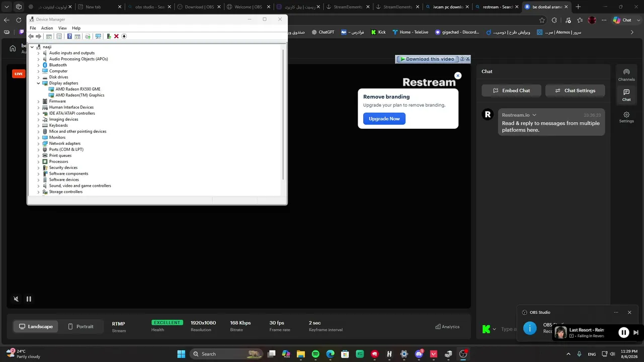Expand the Bluetooth node
This screenshot has height=362, width=644.
[38, 65]
